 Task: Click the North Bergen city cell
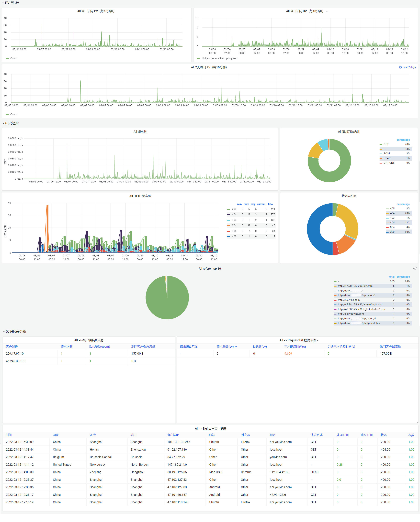[140, 464]
